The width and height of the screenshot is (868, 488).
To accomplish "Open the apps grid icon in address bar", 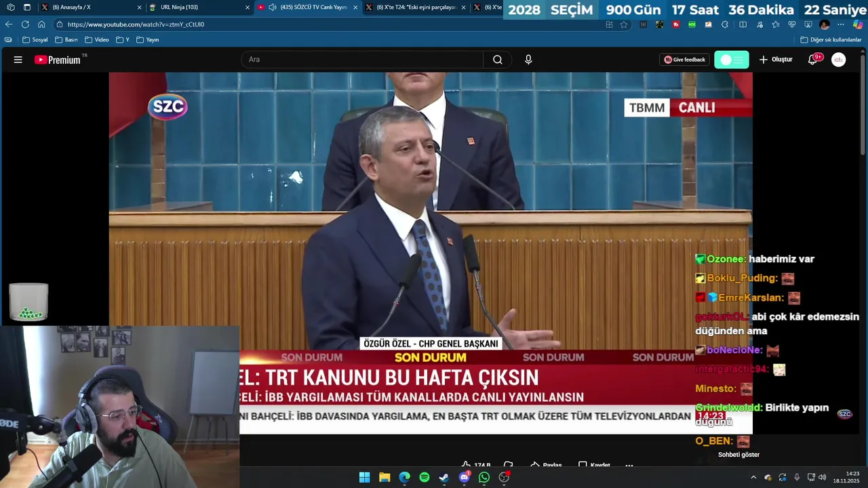I will click(x=609, y=24).
